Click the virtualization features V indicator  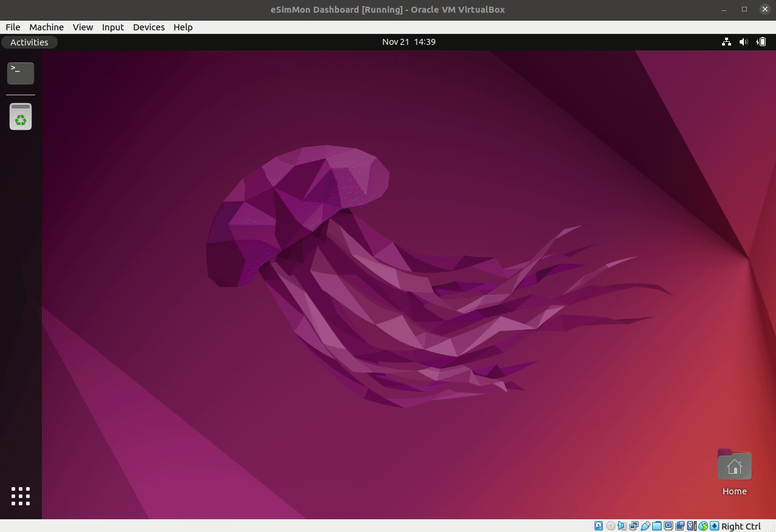point(692,526)
